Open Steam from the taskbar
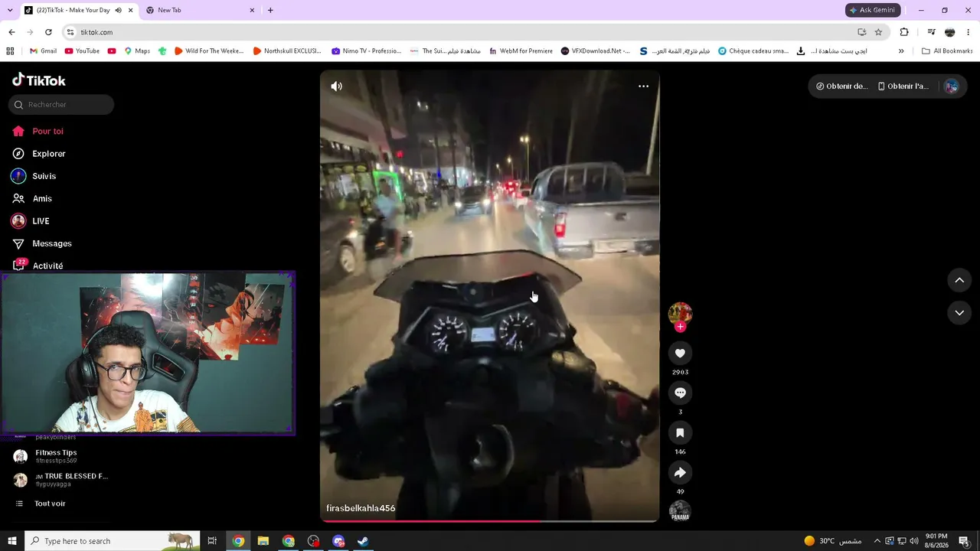The width and height of the screenshot is (980, 551). tap(363, 541)
